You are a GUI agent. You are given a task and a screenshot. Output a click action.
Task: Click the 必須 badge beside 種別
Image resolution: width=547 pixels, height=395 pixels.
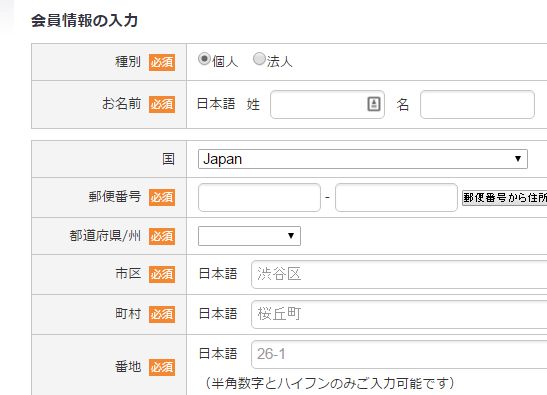162,62
